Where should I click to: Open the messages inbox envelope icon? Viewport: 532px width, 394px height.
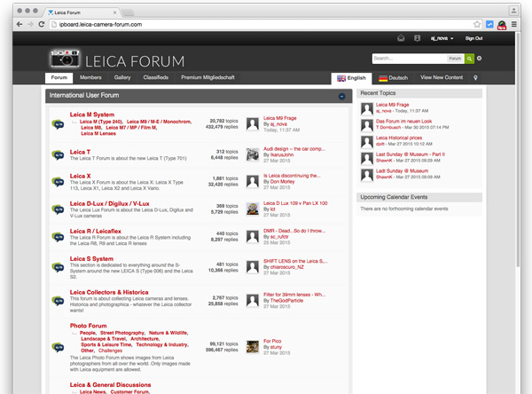coord(401,38)
